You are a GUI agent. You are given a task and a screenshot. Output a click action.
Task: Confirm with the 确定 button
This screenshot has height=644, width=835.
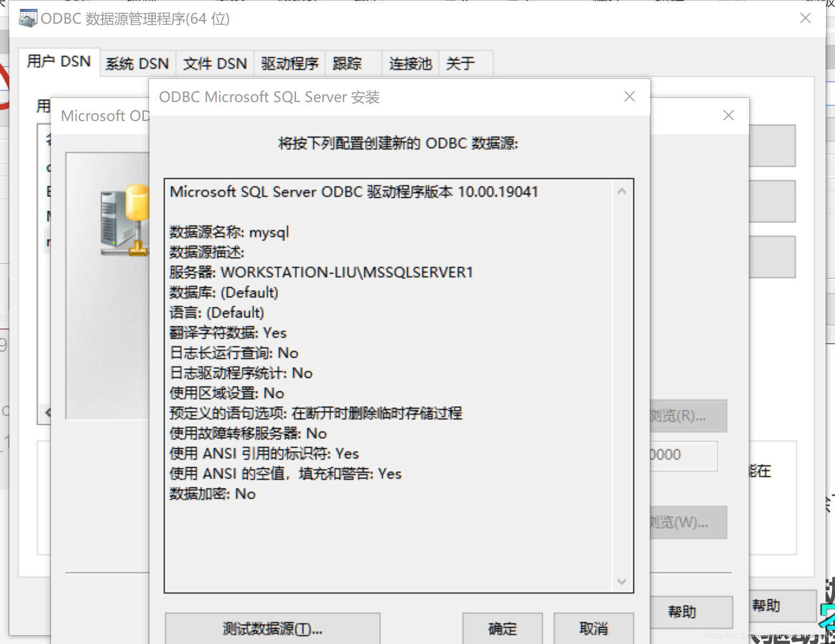click(503, 628)
